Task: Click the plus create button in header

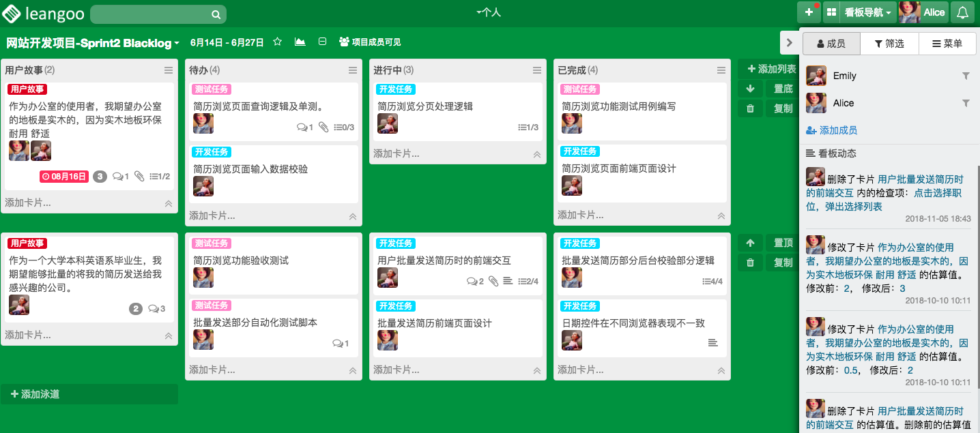Action: tap(809, 12)
